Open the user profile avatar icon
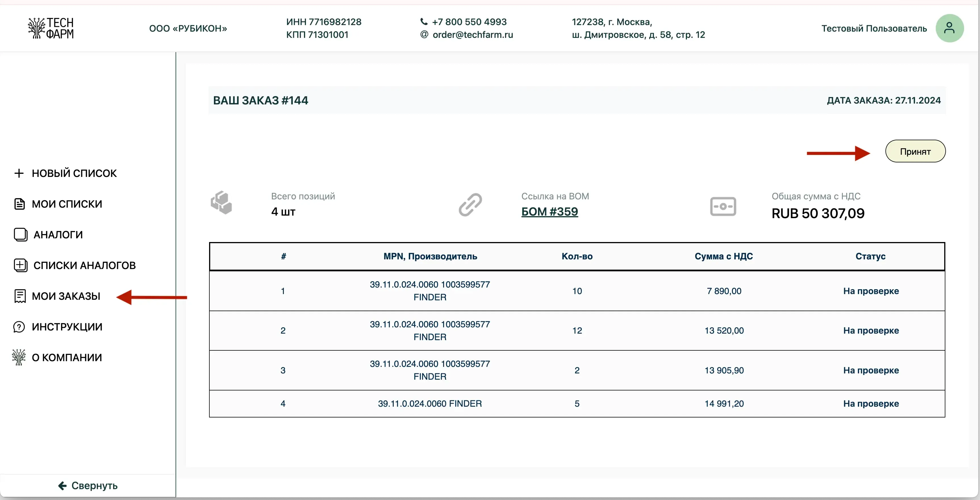Image resolution: width=980 pixels, height=500 pixels. tap(949, 28)
